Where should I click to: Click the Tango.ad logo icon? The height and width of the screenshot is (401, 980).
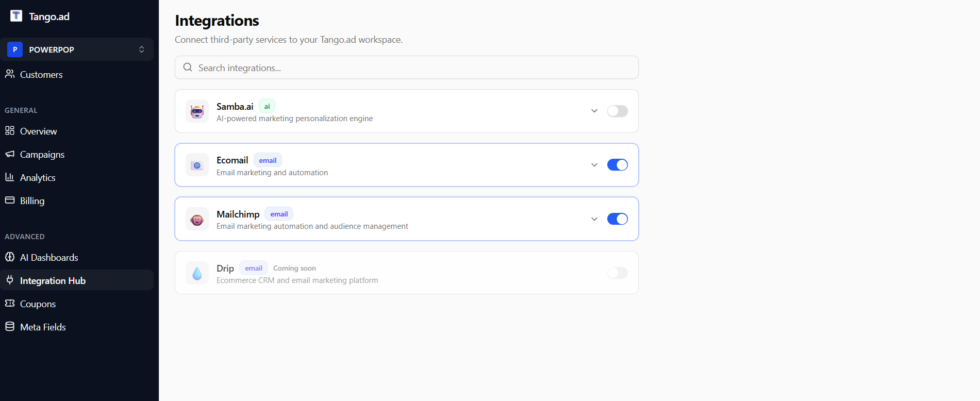tap(16, 16)
